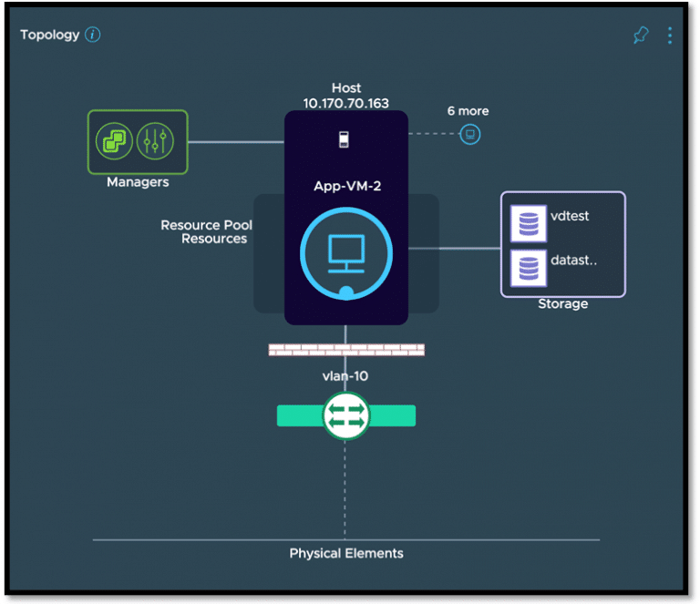Click the Topology info icon
This screenshot has height=604, width=700.
tap(92, 35)
